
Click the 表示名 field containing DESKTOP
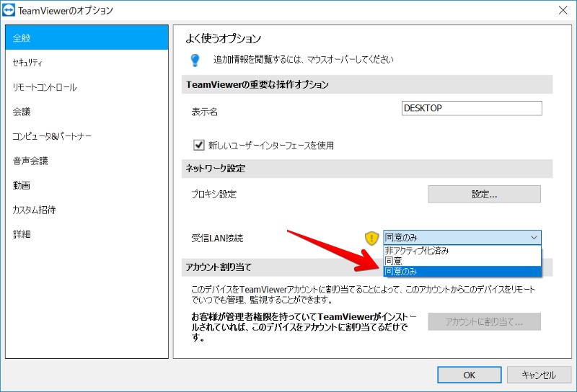pos(472,108)
